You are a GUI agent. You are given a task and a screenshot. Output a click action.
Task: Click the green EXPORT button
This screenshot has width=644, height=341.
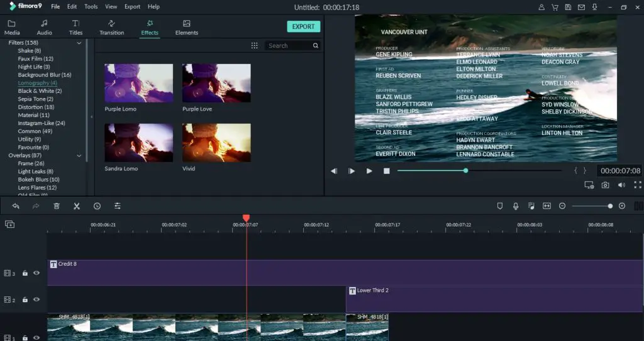(x=304, y=26)
